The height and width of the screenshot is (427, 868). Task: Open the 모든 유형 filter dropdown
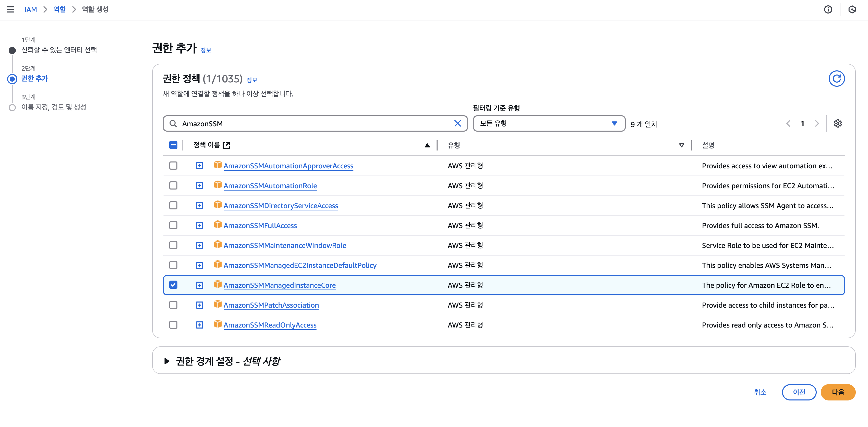[x=549, y=124]
